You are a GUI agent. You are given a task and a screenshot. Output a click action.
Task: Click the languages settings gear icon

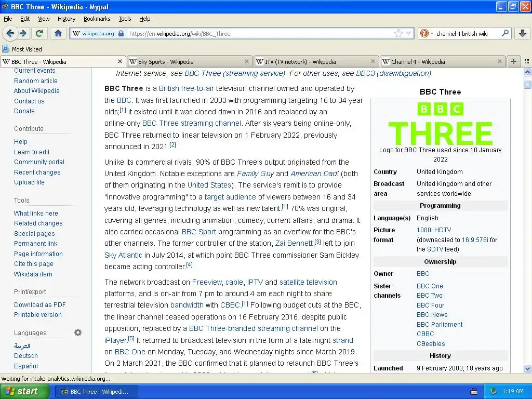[x=78, y=332]
